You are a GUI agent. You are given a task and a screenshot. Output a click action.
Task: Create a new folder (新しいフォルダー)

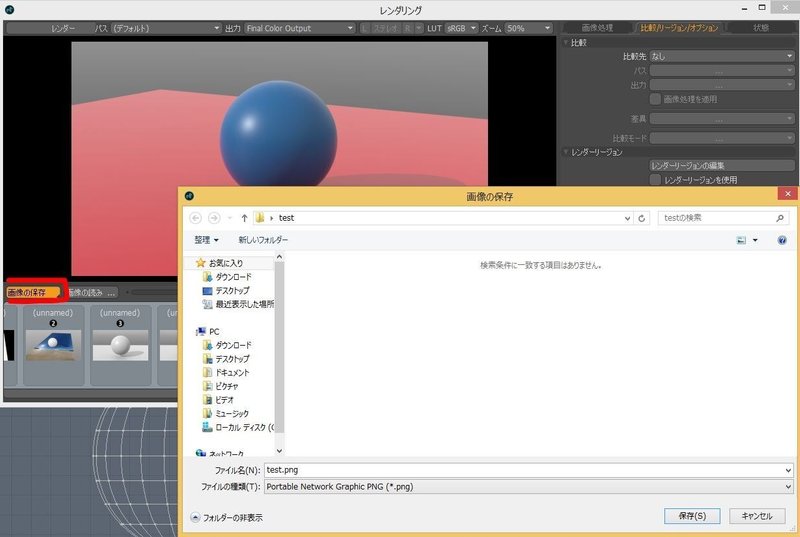[263, 240]
